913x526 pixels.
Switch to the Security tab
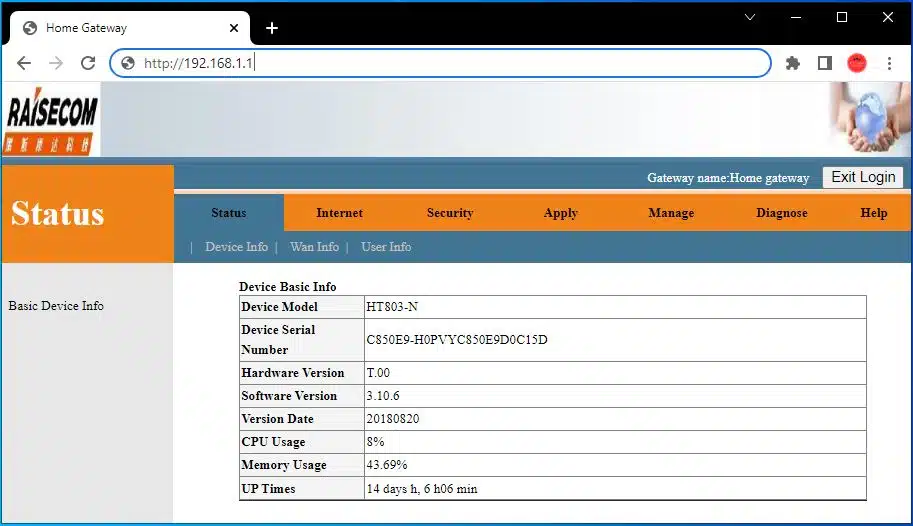click(450, 213)
